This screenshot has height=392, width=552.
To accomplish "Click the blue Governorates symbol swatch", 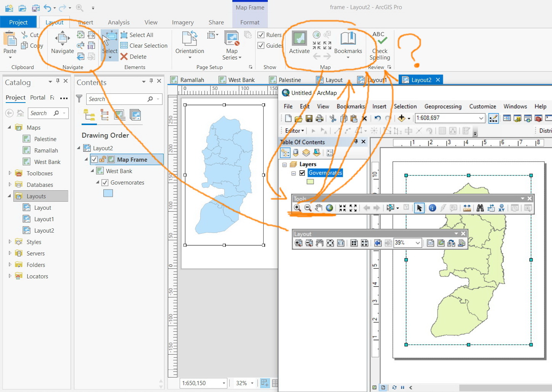I will [108, 193].
